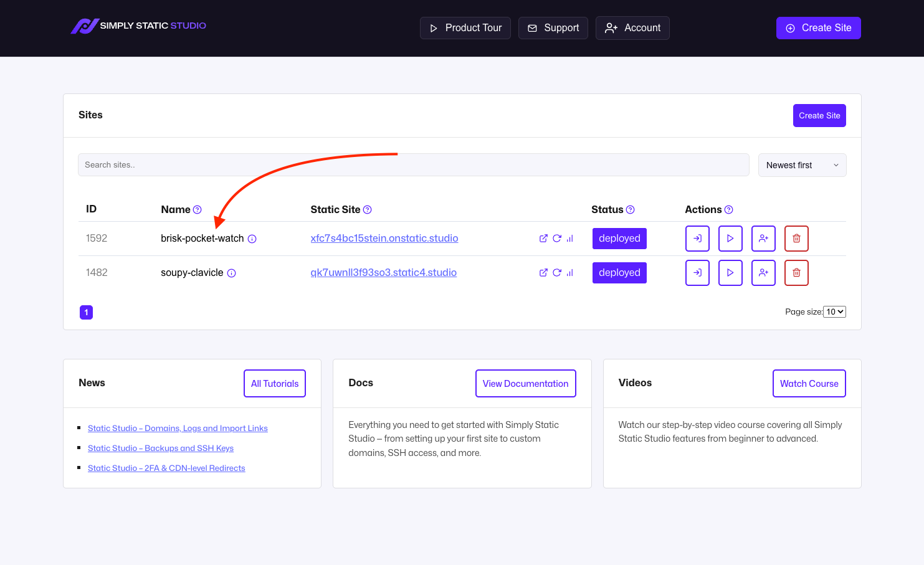
Task: Refresh the soupy-clavicle static site
Action: point(557,273)
